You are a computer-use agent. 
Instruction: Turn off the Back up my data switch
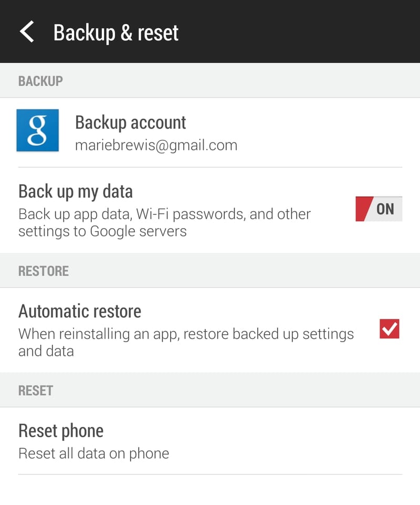coord(379,209)
